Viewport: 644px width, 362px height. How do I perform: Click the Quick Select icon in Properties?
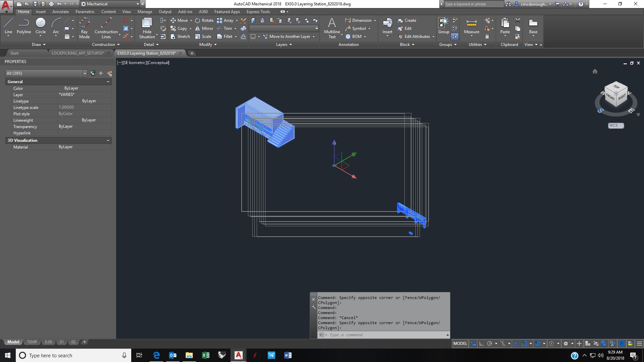[x=109, y=73]
